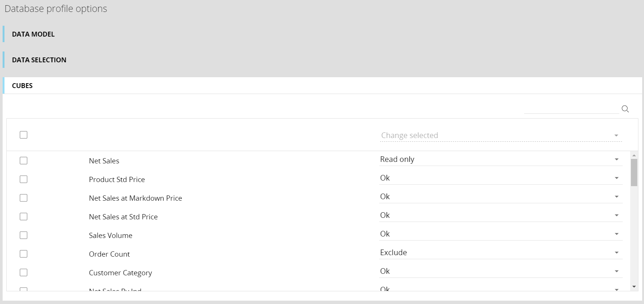The height and width of the screenshot is (304, 644).
Task: Click the scrollbar up arrow
Action: click(634, 155)
